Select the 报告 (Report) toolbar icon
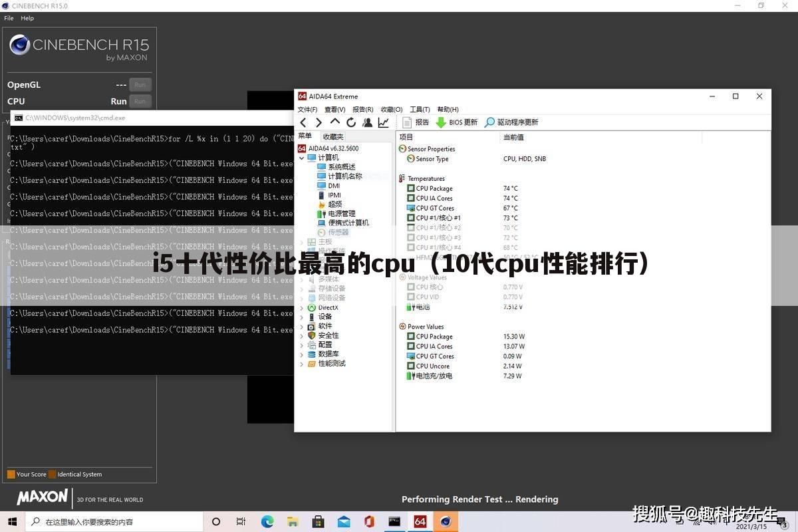This screenshot has width=798, height=532. pos(419,122)
